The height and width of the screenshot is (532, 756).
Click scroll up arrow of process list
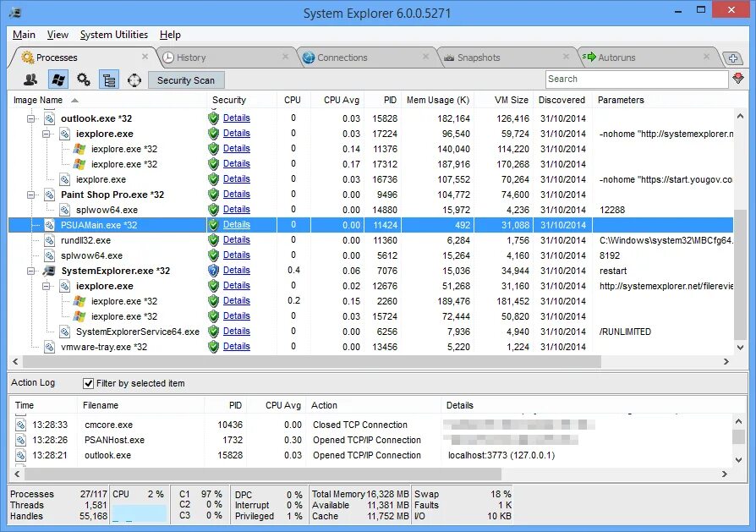(740, 116)
